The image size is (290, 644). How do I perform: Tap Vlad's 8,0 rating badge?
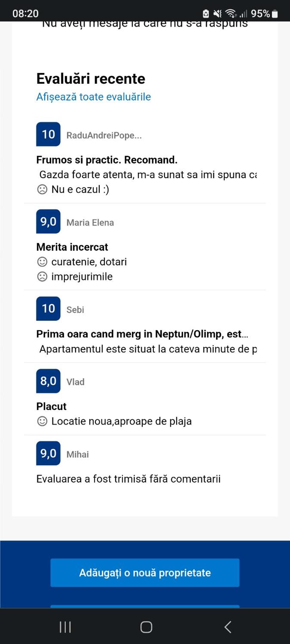click(48, 381)
